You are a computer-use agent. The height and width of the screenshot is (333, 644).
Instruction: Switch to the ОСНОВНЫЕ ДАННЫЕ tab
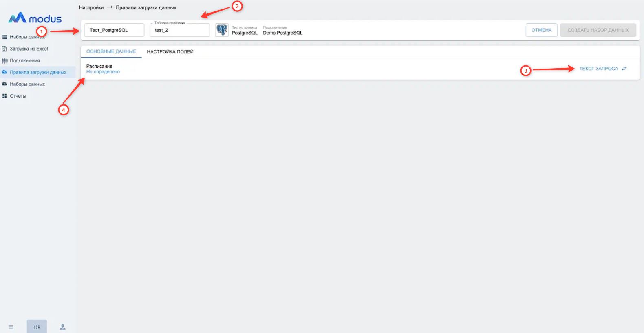click(x=111, y=52)
